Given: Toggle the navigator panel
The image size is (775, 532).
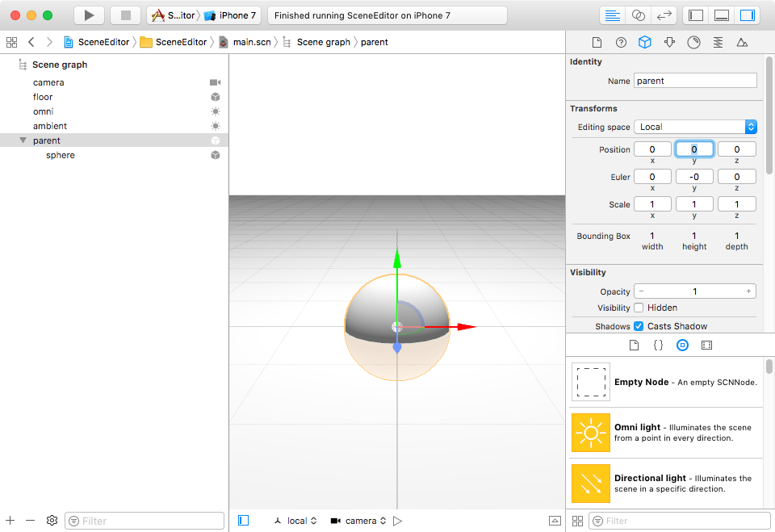Looking at the screenshot, I should 695,15.
